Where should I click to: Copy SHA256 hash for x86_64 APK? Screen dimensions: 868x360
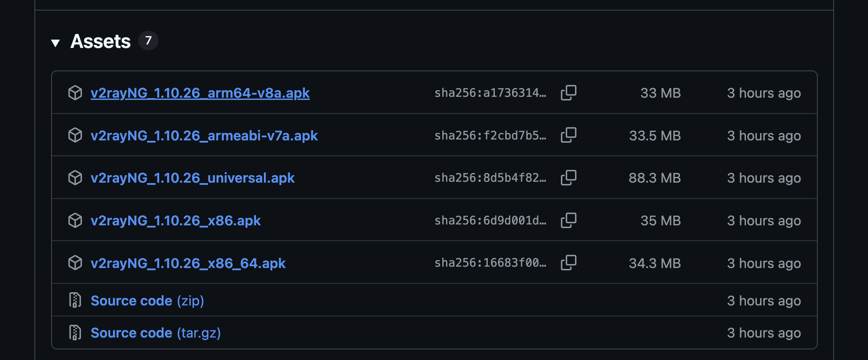568,263
